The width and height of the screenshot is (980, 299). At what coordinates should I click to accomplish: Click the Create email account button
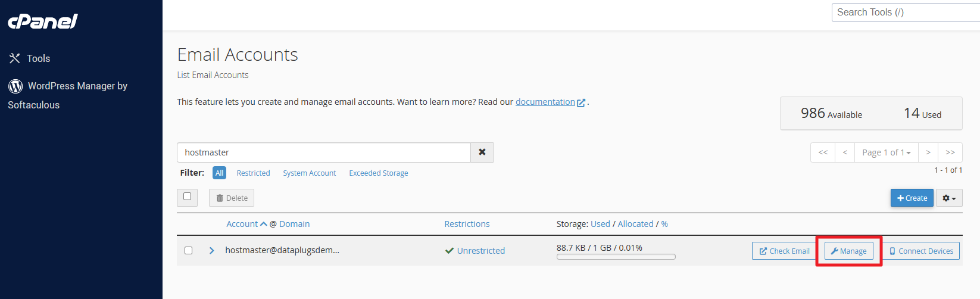(x=912, y=198)
